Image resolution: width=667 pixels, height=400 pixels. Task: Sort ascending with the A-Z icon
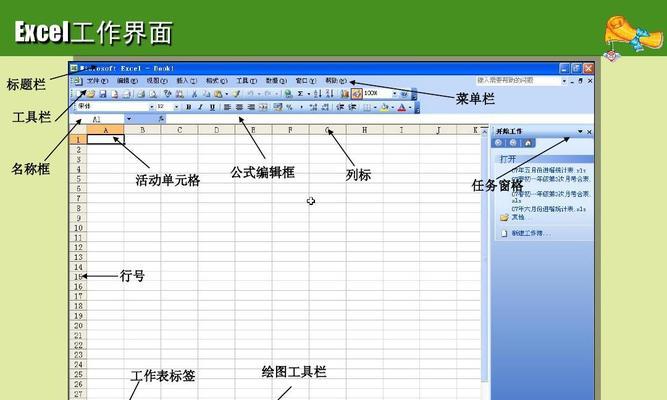pyautogui.click(x=317, y=94)
